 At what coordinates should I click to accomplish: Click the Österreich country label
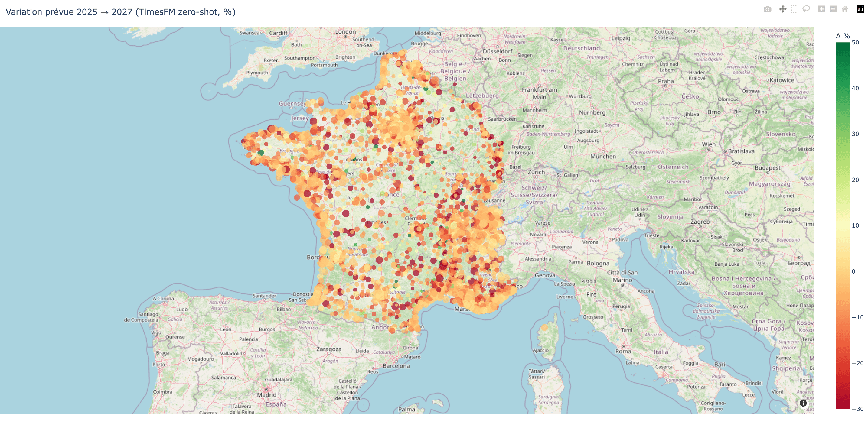point(673,167)
